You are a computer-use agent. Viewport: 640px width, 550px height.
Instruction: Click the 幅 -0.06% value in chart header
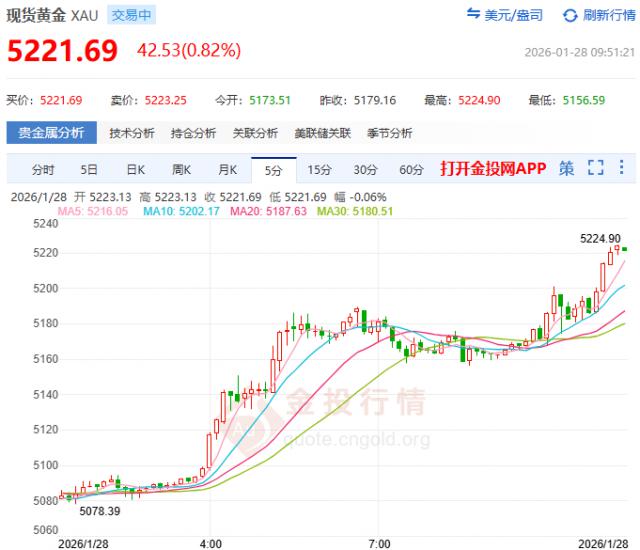(360, 197)
